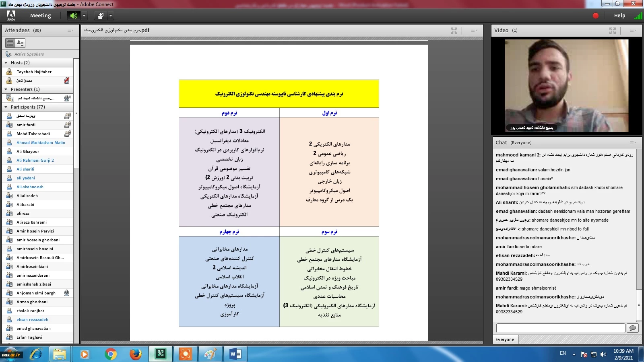644x362 pixels.
Task: Open Google Chrome from the taskbar
Action: click(x=110, y=354)
